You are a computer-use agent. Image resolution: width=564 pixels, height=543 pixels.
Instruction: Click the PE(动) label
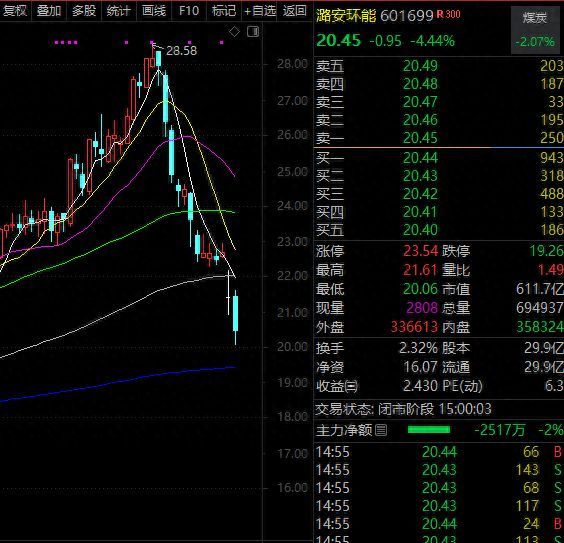pos(462,386)
